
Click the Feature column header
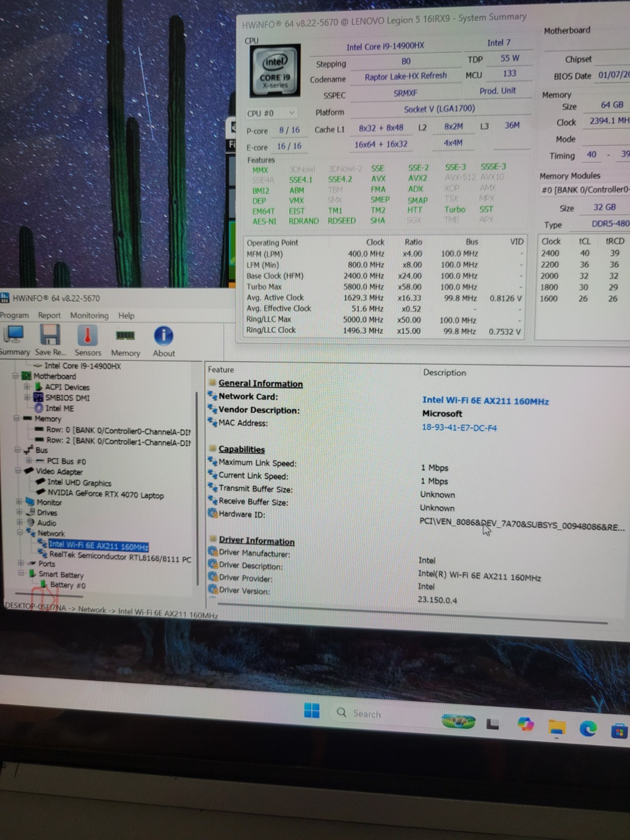220,370
